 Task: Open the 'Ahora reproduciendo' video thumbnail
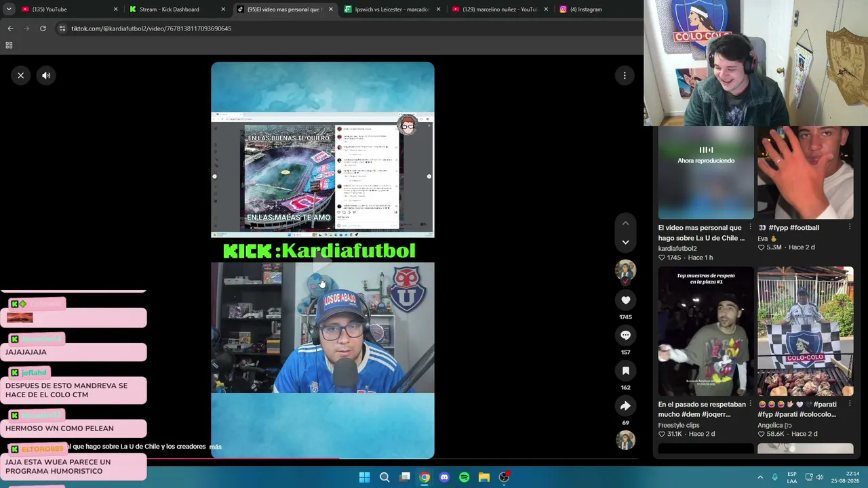point(706,172)
